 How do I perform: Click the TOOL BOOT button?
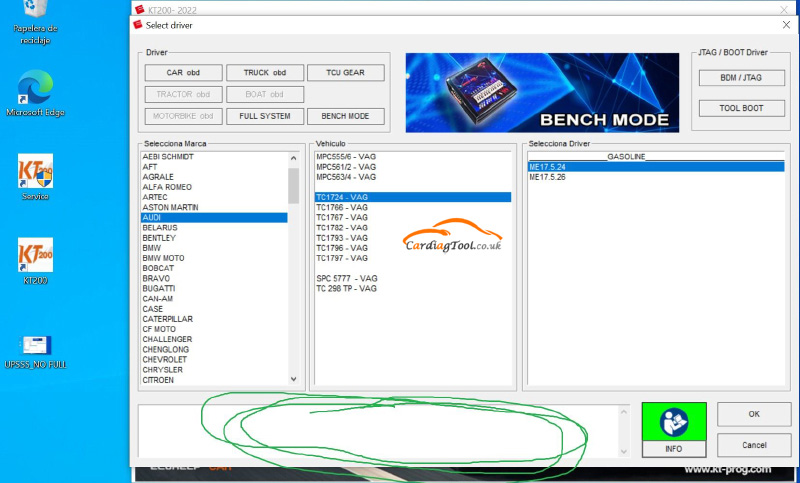(741, 108)
